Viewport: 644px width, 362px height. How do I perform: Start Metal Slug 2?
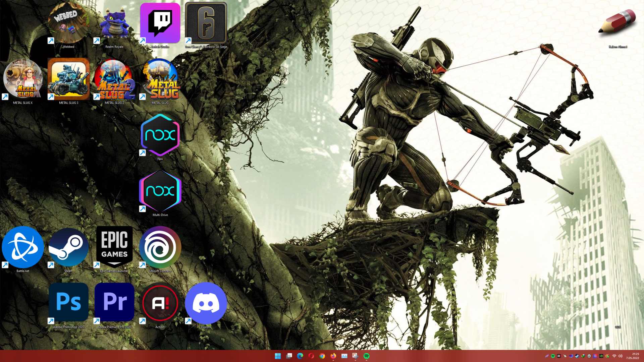tap(114, 80)
